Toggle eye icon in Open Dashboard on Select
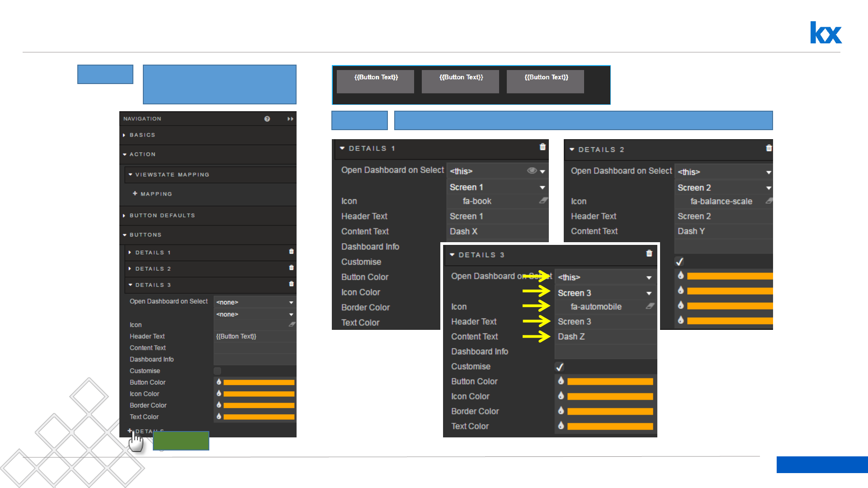 click(x=532, y=171)
